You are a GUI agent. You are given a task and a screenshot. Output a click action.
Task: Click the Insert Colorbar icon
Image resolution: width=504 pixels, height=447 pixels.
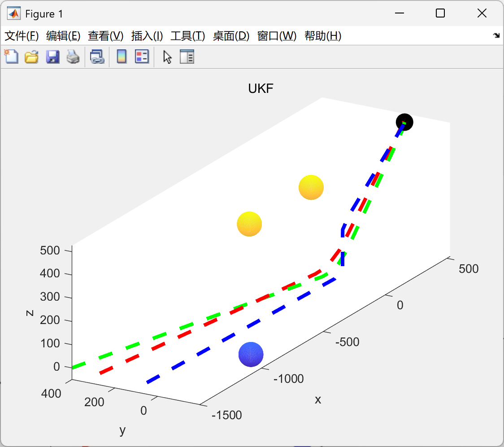[x=122, y=57]
